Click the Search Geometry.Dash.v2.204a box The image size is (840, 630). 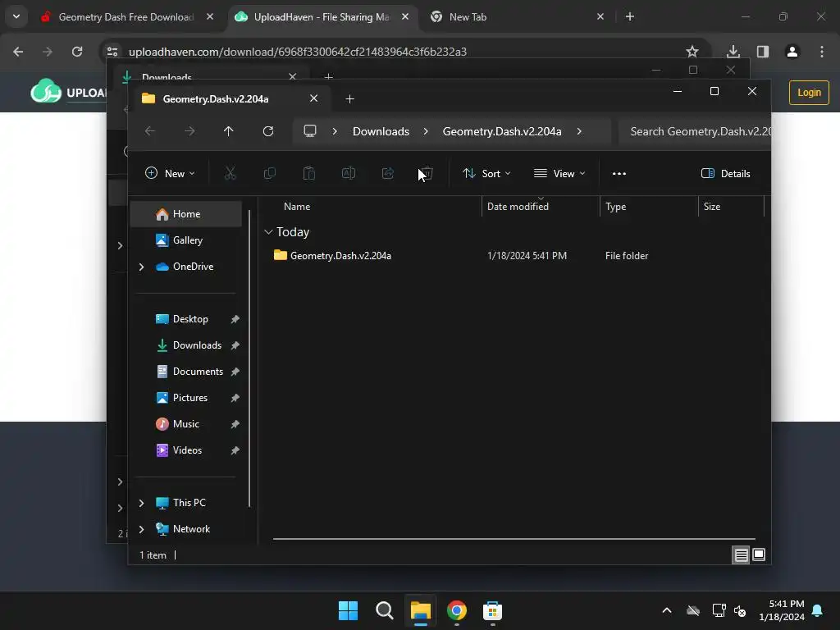(x=694, y=131)
